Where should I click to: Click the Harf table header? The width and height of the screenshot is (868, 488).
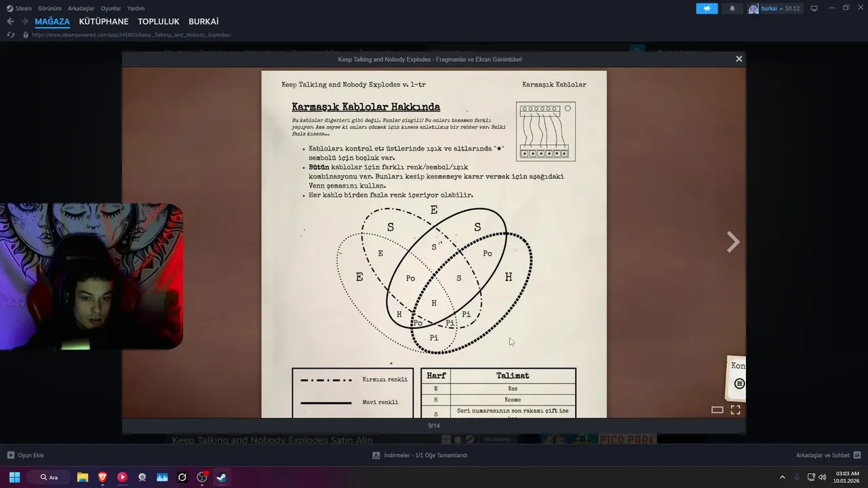[x=436, y=375]
